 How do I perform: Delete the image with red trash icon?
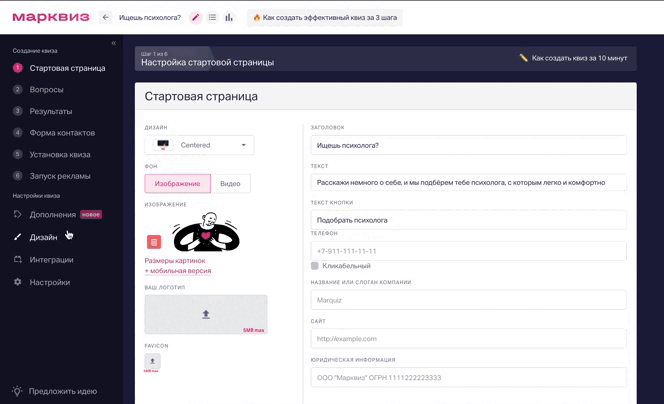click(154, 242)
